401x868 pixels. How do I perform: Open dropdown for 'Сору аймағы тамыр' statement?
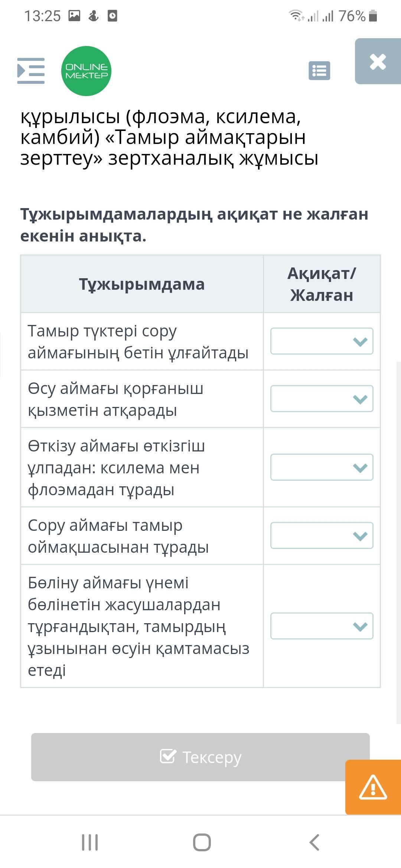322,535
